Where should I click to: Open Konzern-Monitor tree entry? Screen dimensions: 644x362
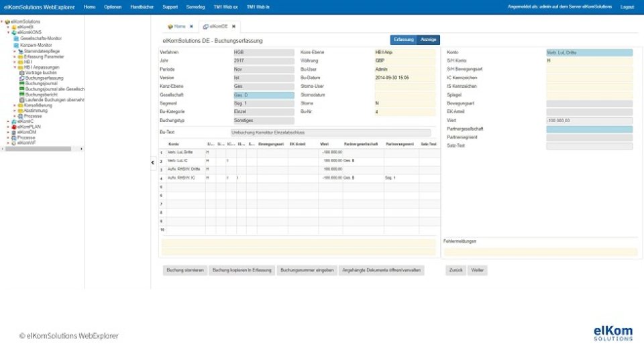tap(36, 45)
